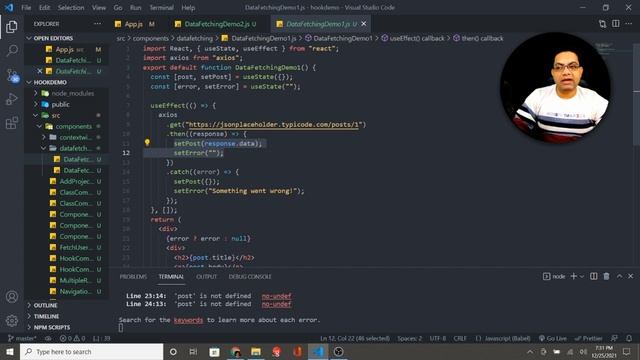Open the launch profile dropdown beside plus
Image resolution: width=640 pixels, height=360 pixels.
point(582,276)
